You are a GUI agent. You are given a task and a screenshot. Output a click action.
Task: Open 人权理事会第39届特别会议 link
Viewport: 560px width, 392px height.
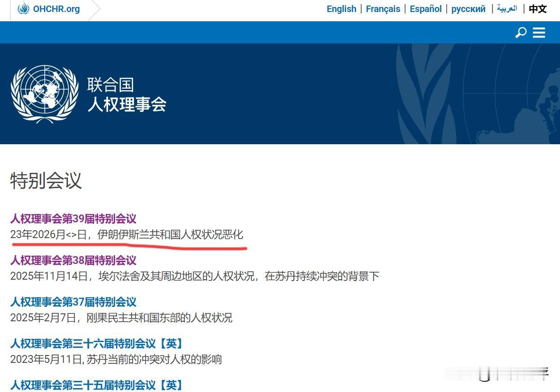coord(73,219)
